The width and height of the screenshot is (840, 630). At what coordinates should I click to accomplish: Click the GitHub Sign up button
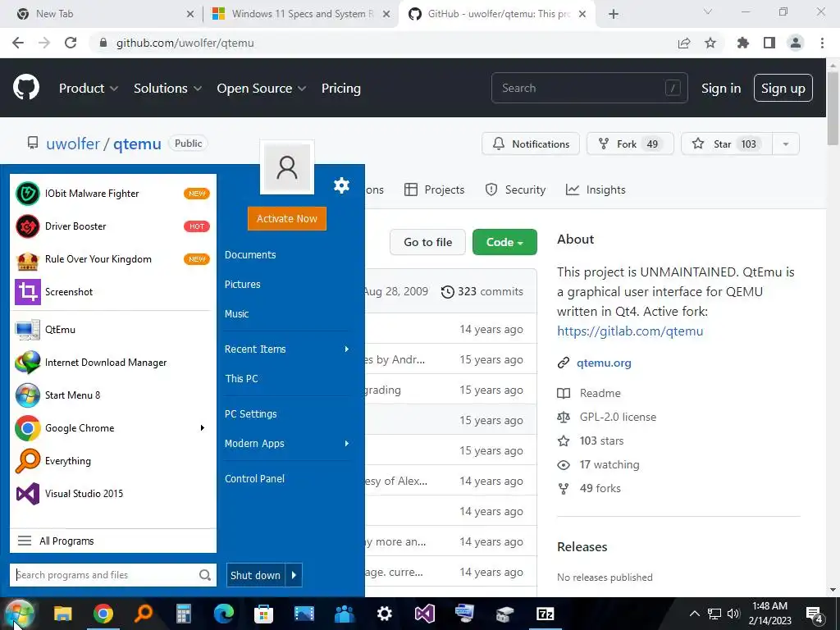783,89
